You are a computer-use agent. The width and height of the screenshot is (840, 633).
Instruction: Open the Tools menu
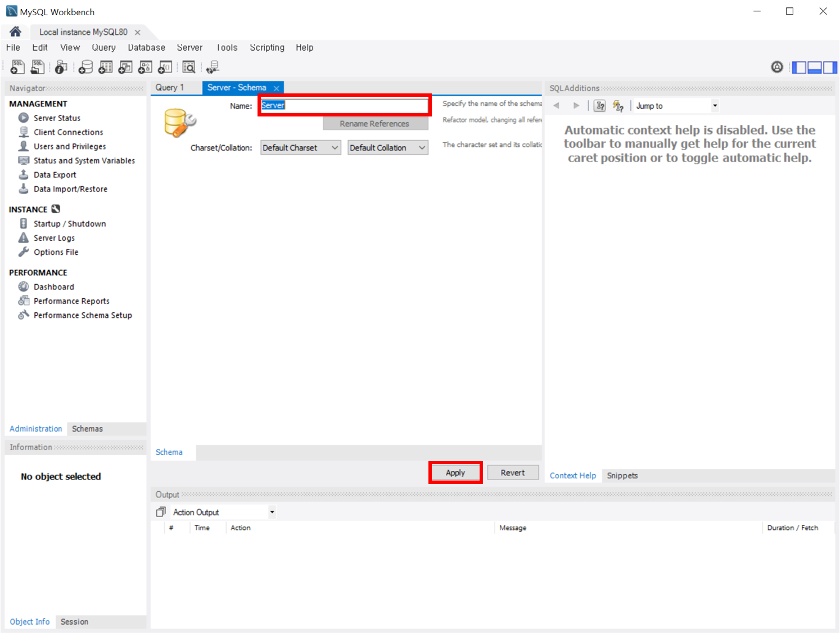point(227,47)
